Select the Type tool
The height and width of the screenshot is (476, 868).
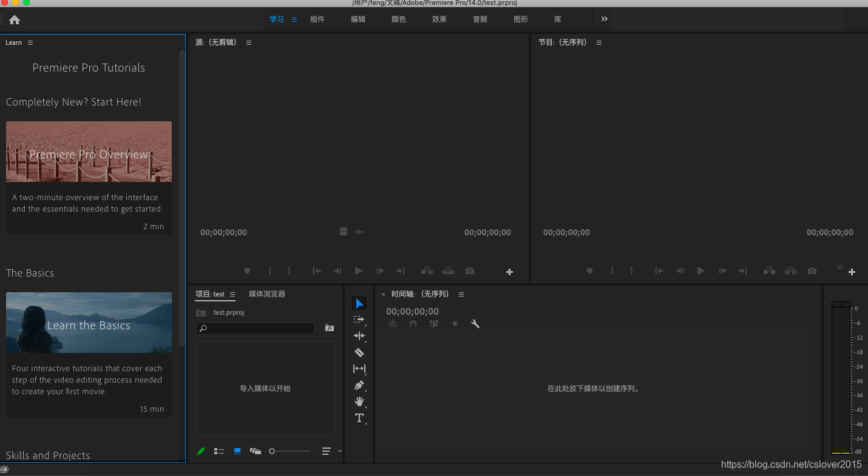(359, 418)
